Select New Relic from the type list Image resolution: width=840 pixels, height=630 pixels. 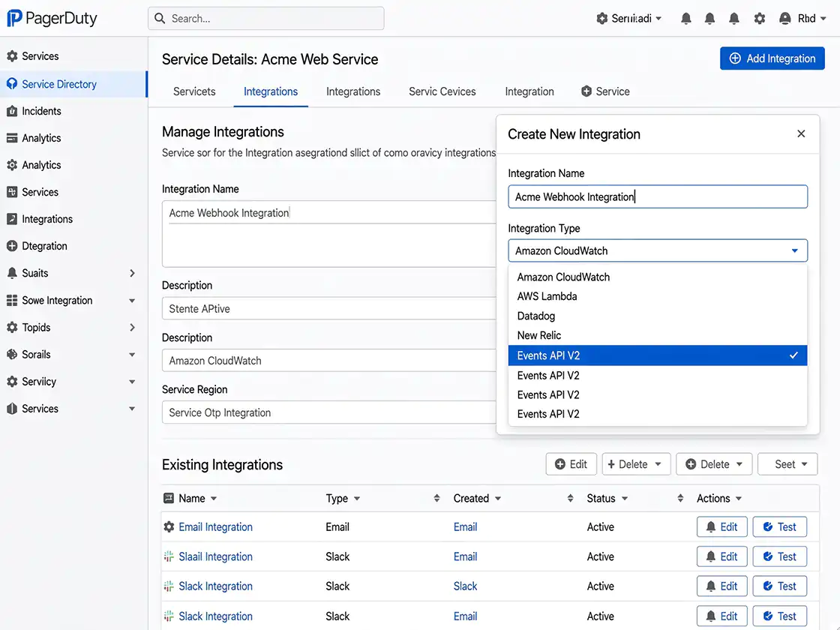coord(657,335)
